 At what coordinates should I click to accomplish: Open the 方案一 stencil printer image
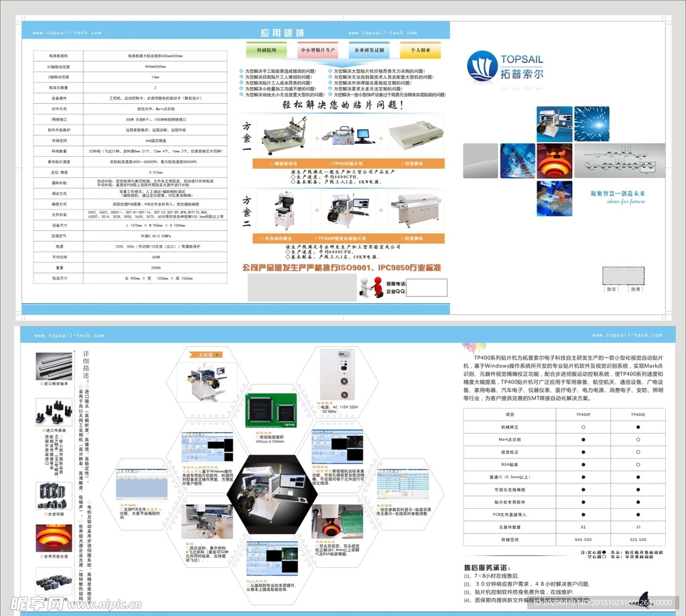[x=284, y=136]
